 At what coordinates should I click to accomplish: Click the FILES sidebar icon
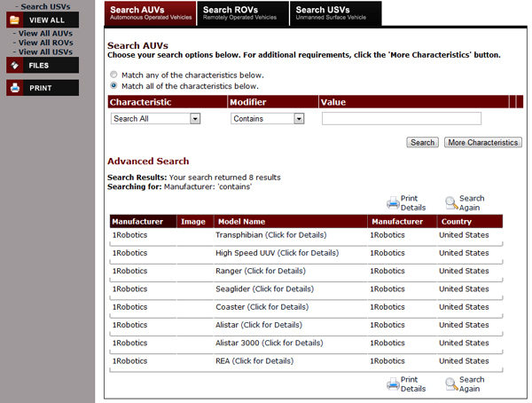[14, 65]
